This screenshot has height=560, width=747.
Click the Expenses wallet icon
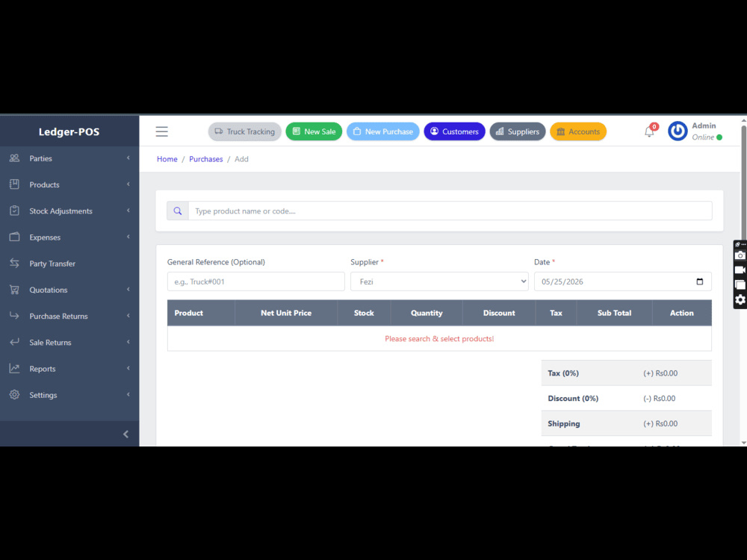click(x=14, y=237)
